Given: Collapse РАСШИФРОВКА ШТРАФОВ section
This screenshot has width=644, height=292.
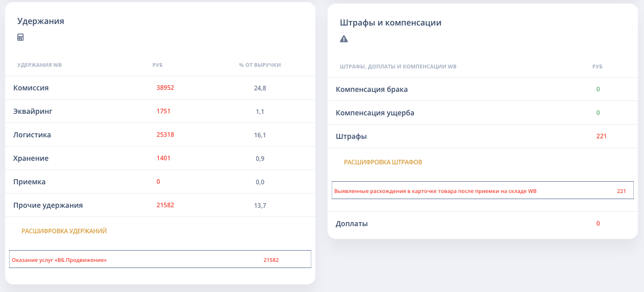Looking at the screenshot, I should point(383,162).
